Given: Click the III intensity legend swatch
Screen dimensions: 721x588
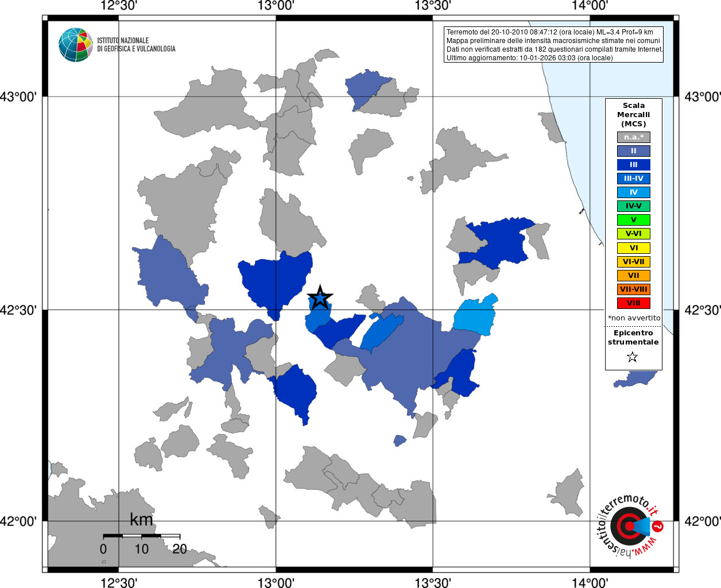Looking at the screenshot, I should [x=634, y=165].
